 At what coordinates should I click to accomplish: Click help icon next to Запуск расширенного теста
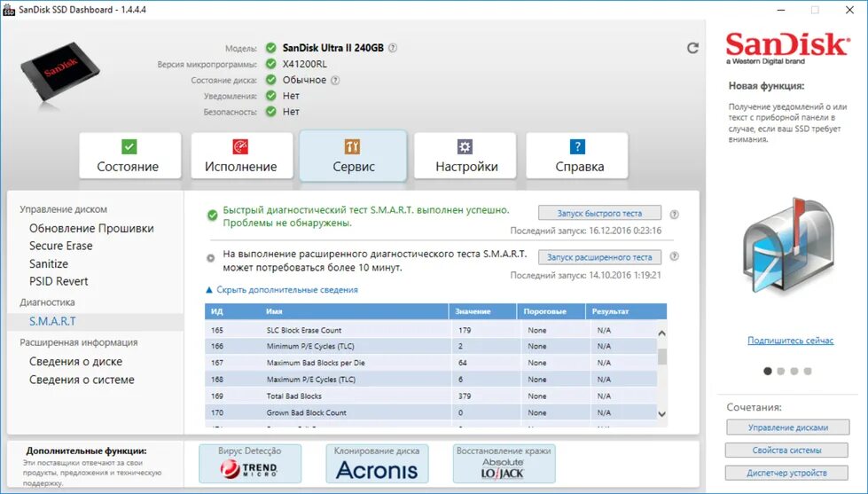674,256
